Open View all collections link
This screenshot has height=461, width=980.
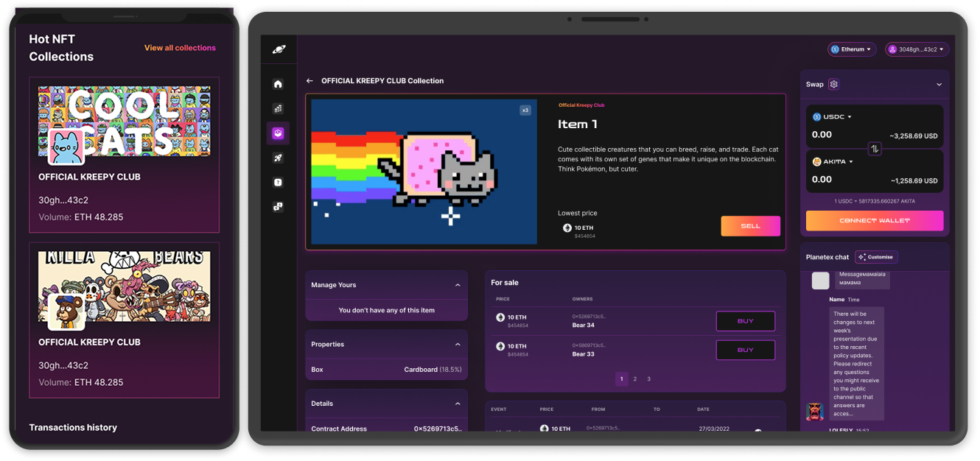coord(180,48)
